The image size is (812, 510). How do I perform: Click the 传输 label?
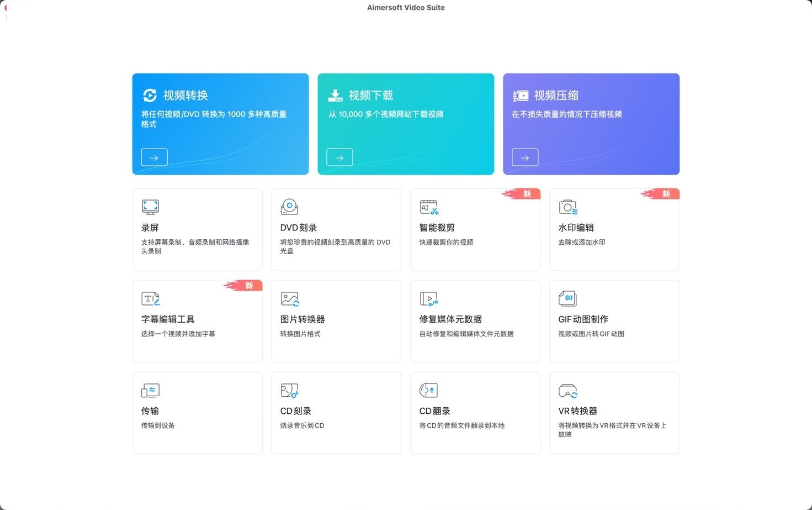(150, 411)
